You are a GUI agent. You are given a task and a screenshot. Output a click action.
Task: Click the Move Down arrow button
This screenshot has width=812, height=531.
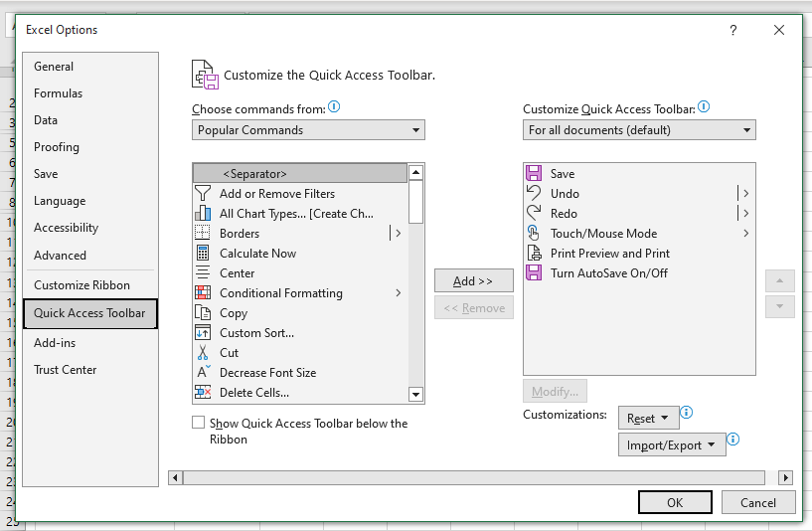(x=779, y=306)
